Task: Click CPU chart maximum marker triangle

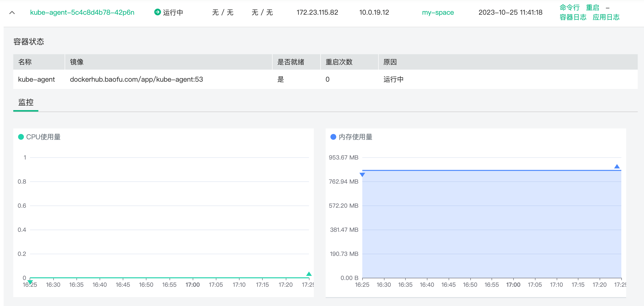Action: point(309,274)
